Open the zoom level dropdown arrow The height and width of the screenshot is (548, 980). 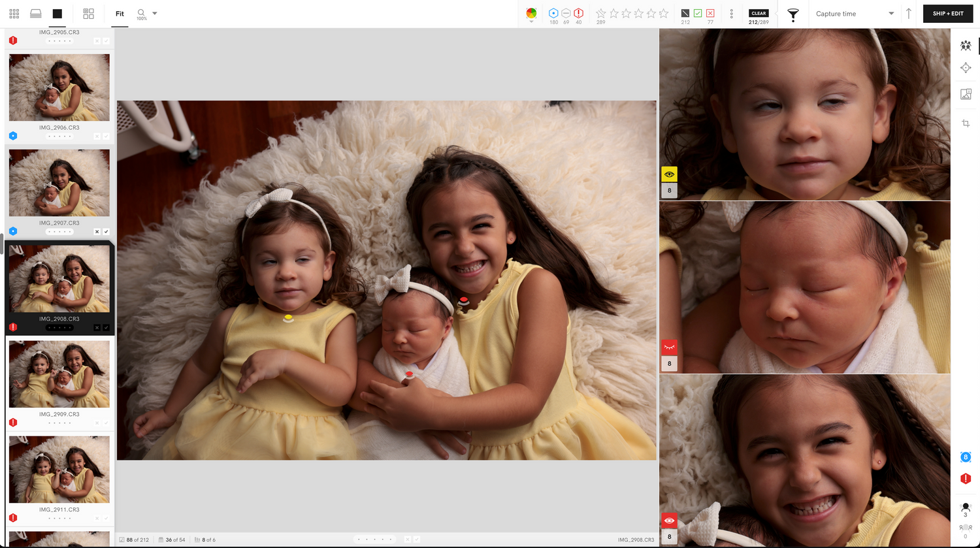point(155,13)
